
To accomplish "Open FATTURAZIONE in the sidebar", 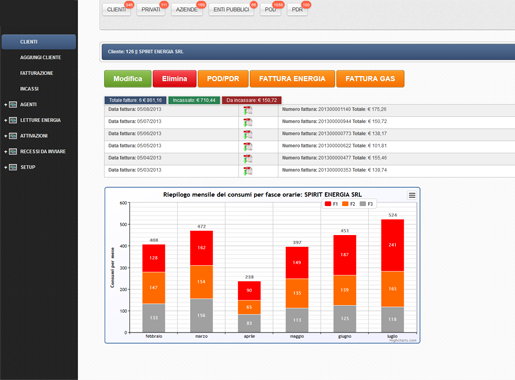I will (x=36, y=73).
